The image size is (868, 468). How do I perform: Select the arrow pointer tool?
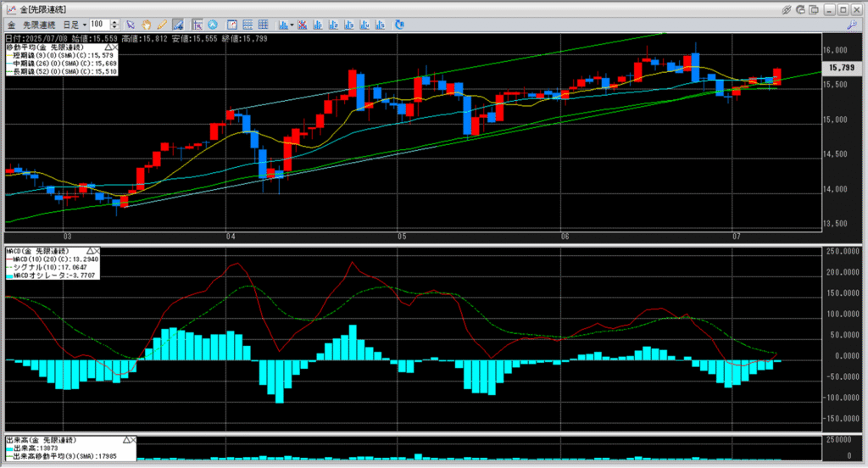tap(130, 25)
